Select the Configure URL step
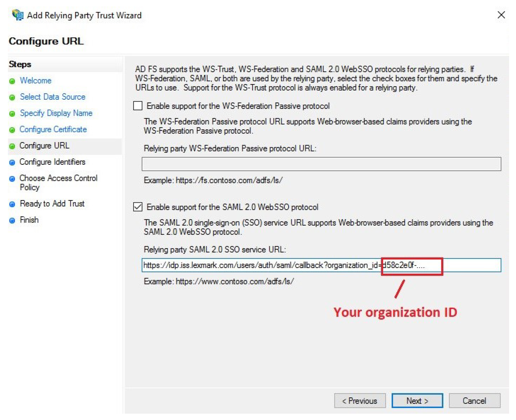516x420 pixels. 44,146
